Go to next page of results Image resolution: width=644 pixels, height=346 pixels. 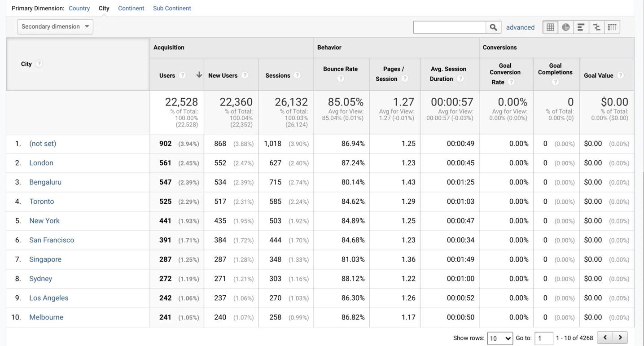point(620,337)
